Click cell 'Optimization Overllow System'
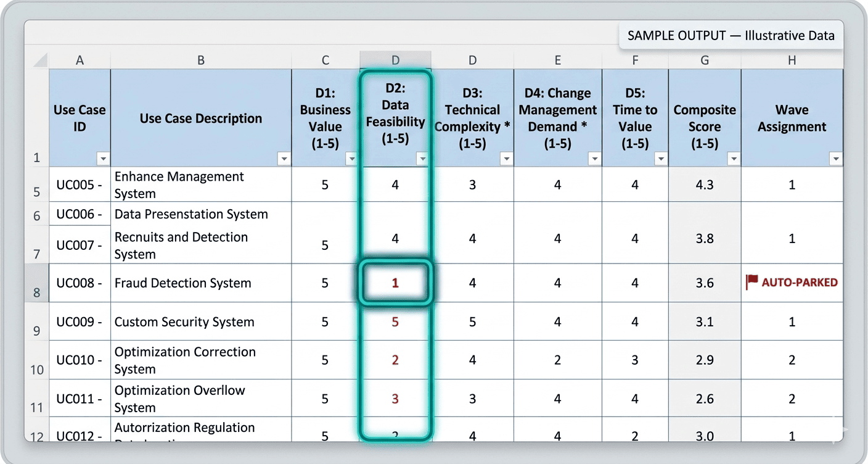Viewport: 868px width, 464px height. tap(201, 398)
